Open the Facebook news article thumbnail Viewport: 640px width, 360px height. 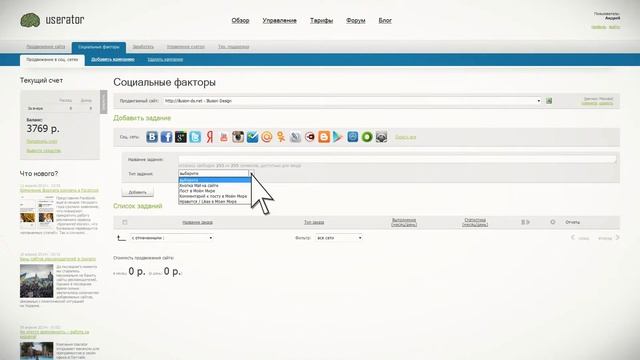pos(37,213)
